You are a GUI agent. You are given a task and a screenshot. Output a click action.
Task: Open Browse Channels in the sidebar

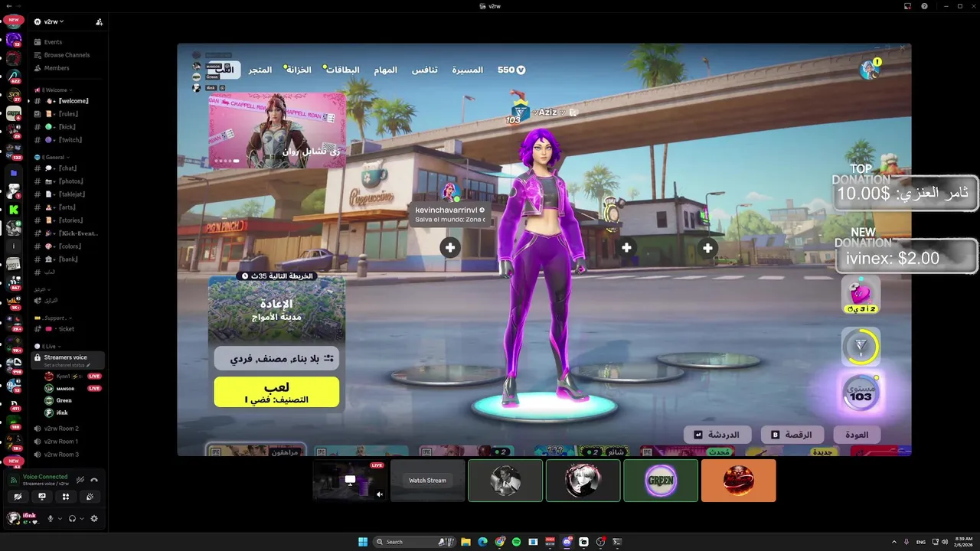67,55
